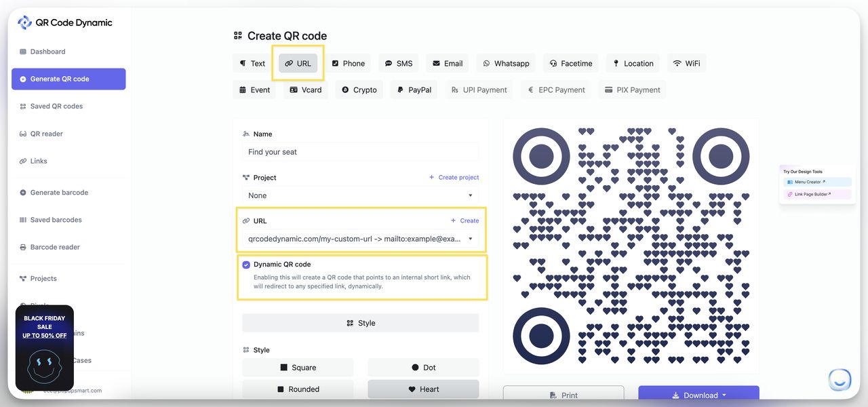This screenshot has width=868, height=407.
Task: Click the QR code preview image
Action: [631, 246]
